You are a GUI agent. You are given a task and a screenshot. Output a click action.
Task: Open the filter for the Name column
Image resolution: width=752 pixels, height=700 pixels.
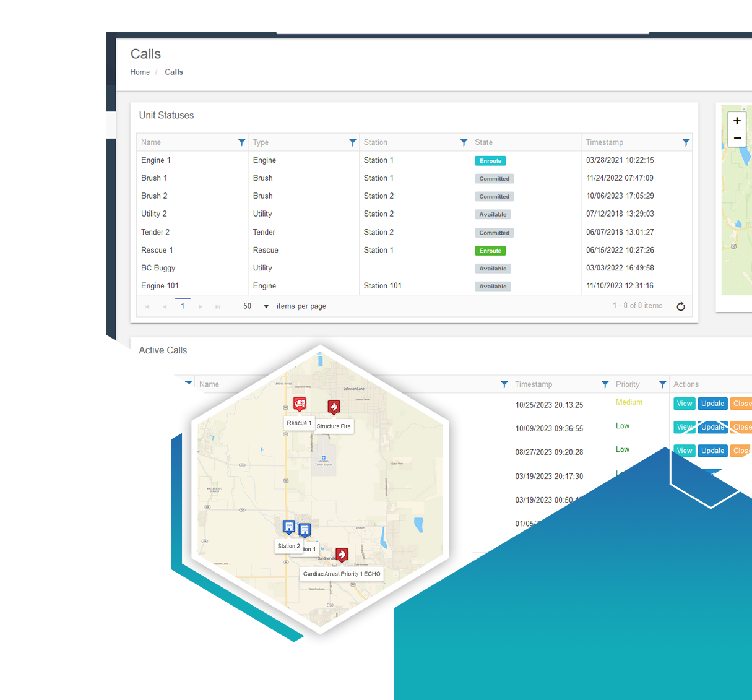tap(242, 142)
